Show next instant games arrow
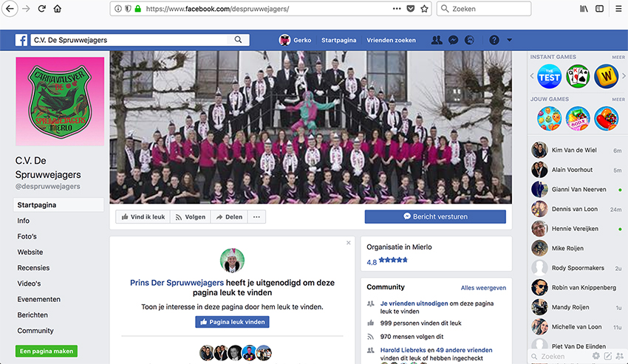Screen dimensions: 628x364 pyautogui.click(x=624, y=76)
